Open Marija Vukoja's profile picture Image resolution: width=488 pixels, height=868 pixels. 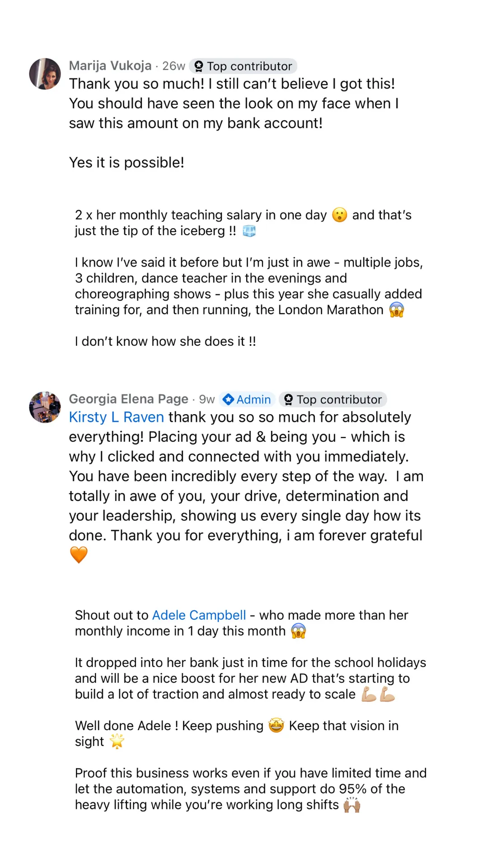coord(45,74)
